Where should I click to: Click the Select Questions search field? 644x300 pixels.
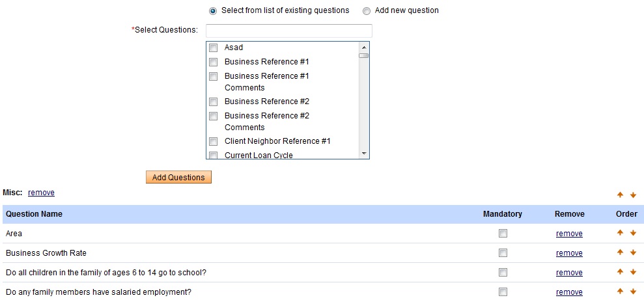[x=288, y=31]
